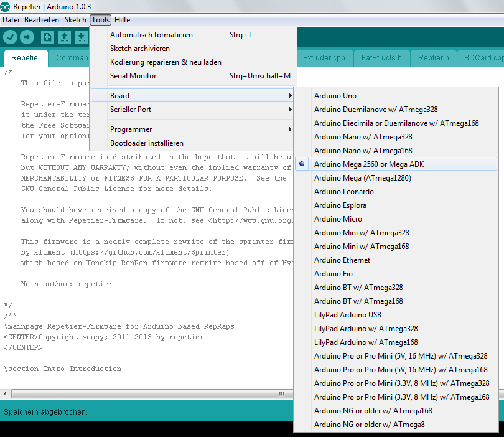
Task: Click Automatisch formatieren in Tools menu
Action: (151, 35)
